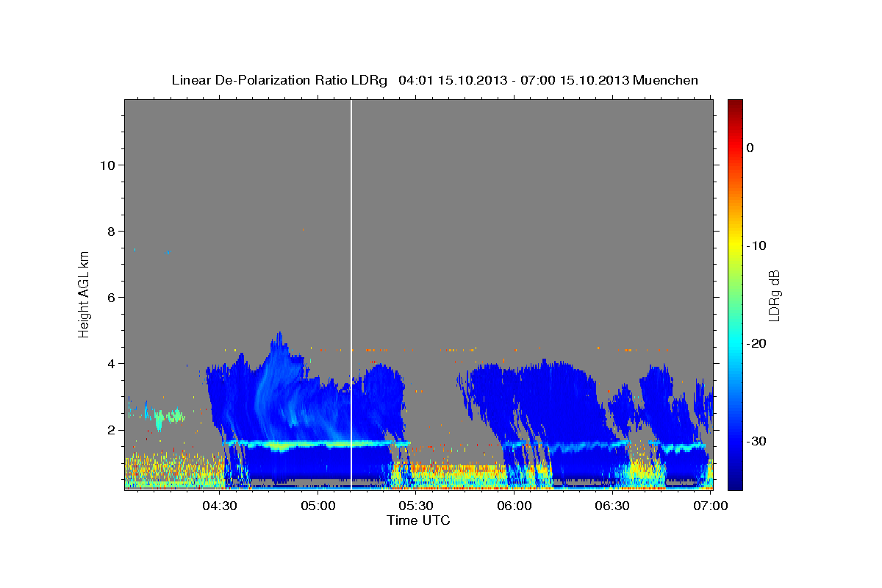Click the dark blue bottom of colorbar
Viewport: 882px width, 588px height.
pos(735,481)
